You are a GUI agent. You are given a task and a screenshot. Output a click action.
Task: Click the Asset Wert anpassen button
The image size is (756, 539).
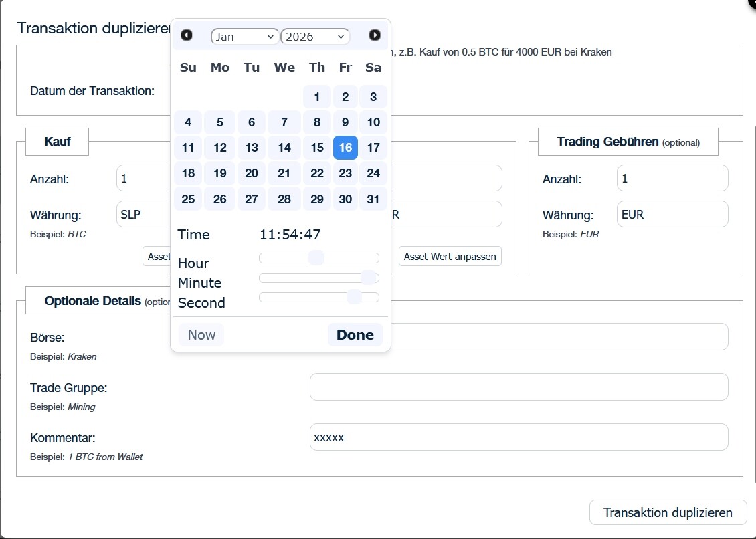click(450, 257)
